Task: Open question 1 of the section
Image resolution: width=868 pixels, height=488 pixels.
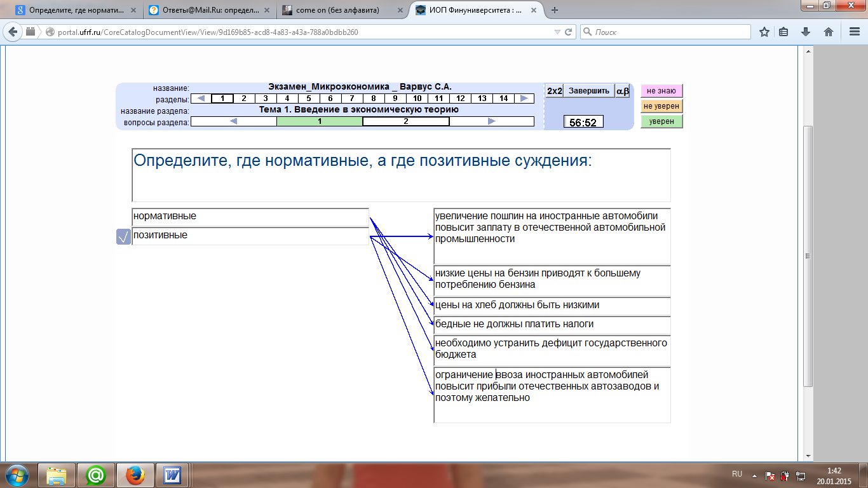Action: point(320,121)
